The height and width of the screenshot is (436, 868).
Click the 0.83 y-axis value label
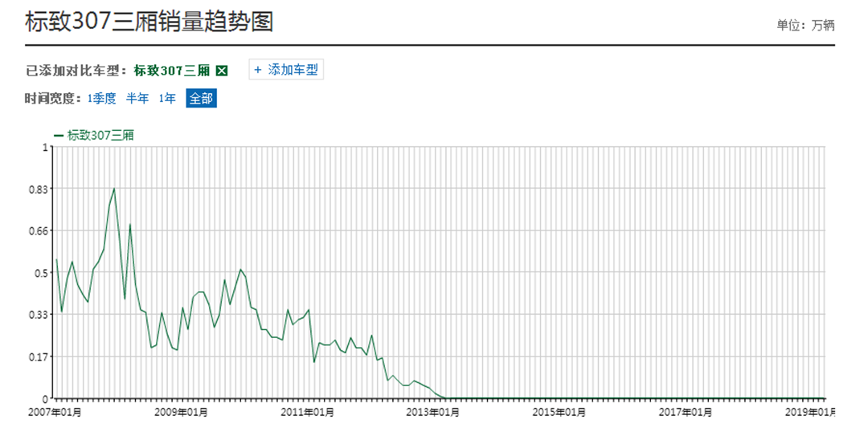point(38,189)
